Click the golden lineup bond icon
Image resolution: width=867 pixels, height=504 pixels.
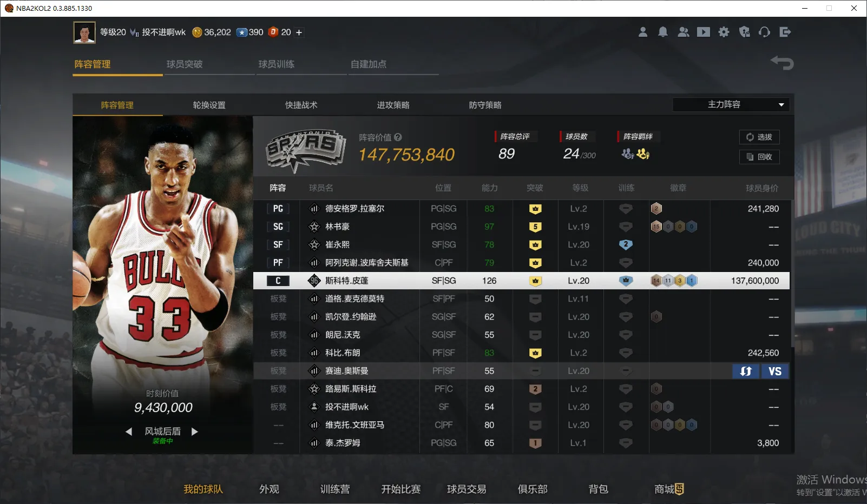tap(643, 154)
